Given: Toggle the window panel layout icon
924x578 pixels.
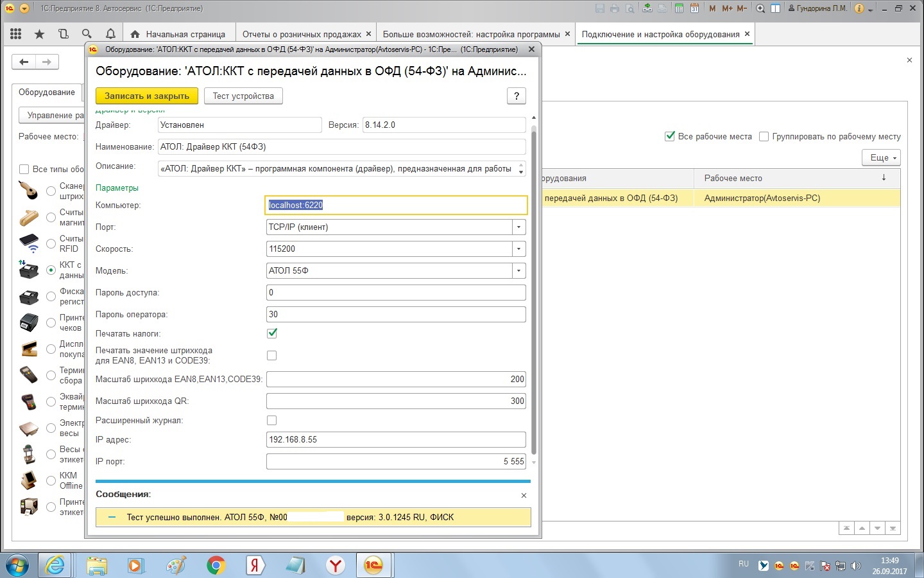Looking at the screenshot, I should pyautogui.click(x=775, y=8).
